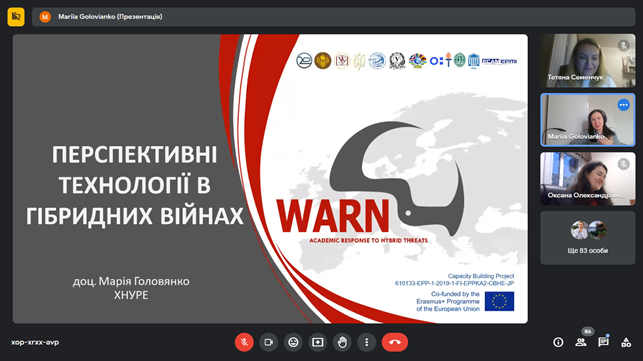Image resolution: width=643 pixels, height=361 pixels.
Task: Open the chat messages icon
Action: click(603, 342)
